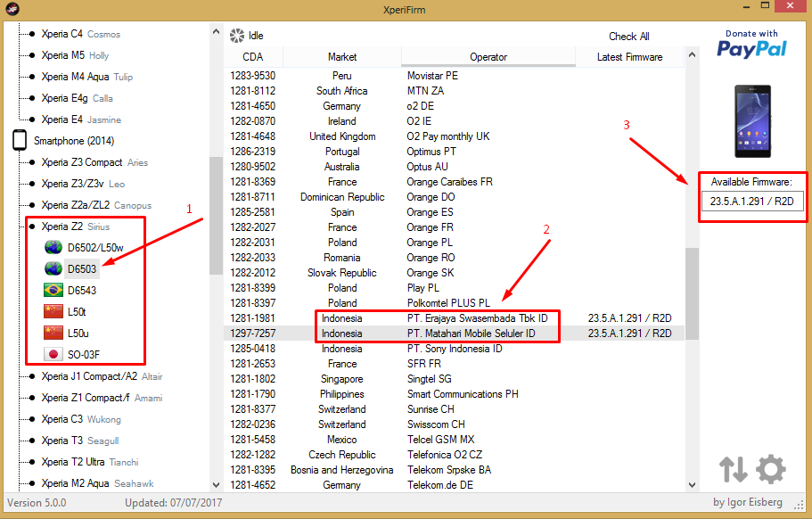Select the L50u China model
Image resolution: width=812 pixels, height=519 pixels.
click(78, 334)
